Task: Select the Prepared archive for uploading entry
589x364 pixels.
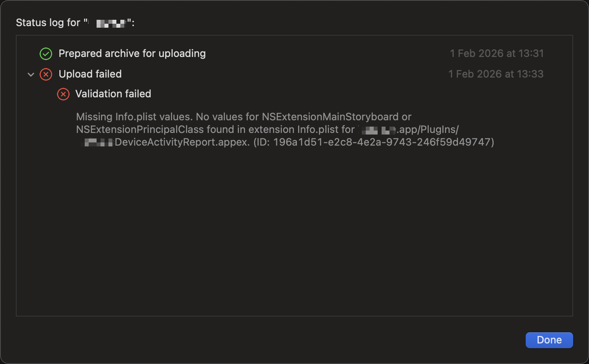Action: click(x=132, y=53)
